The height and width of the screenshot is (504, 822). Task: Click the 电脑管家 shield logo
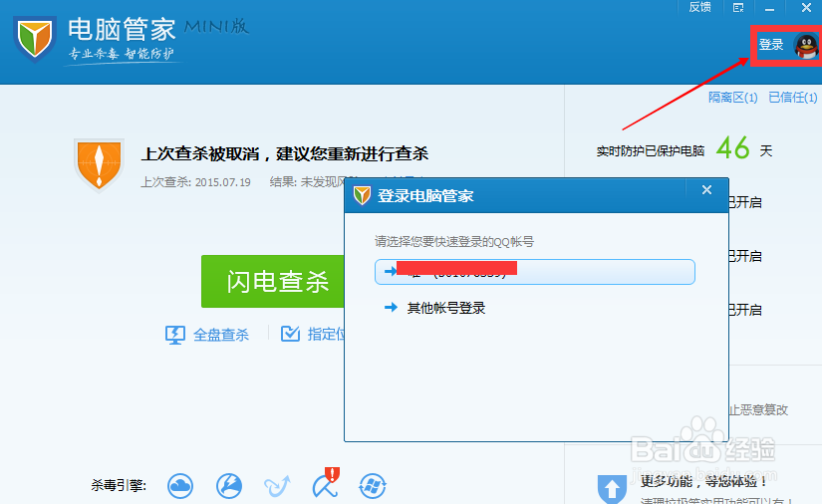[35, 39]
